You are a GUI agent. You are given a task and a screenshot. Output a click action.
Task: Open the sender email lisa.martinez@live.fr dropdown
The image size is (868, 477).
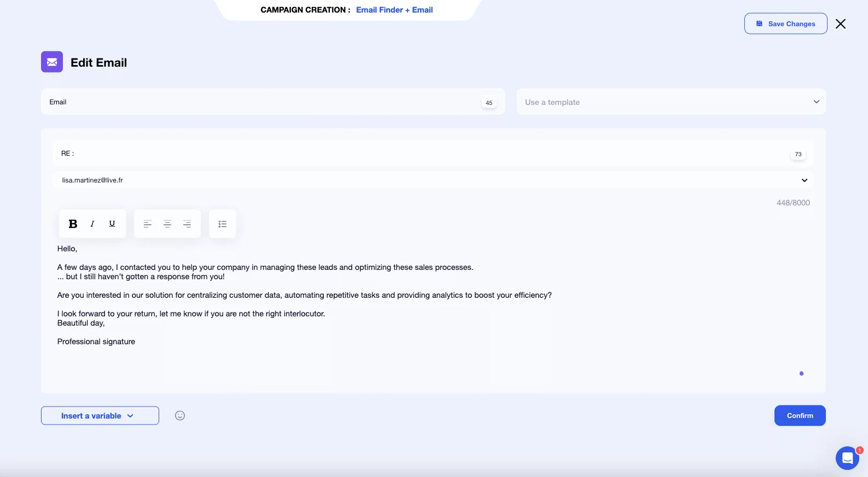point(433,180)
